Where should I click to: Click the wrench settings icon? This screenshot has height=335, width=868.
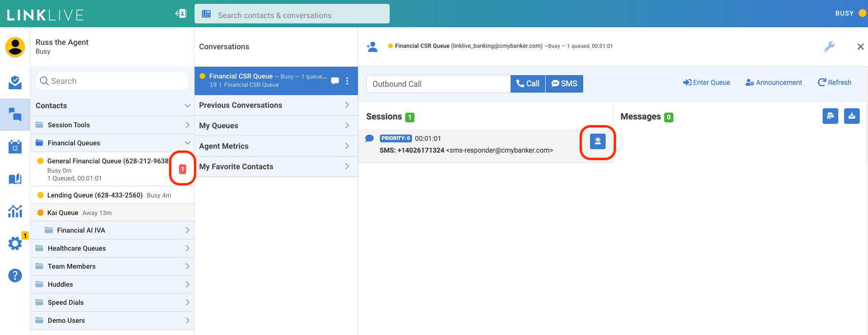point(829,46)
